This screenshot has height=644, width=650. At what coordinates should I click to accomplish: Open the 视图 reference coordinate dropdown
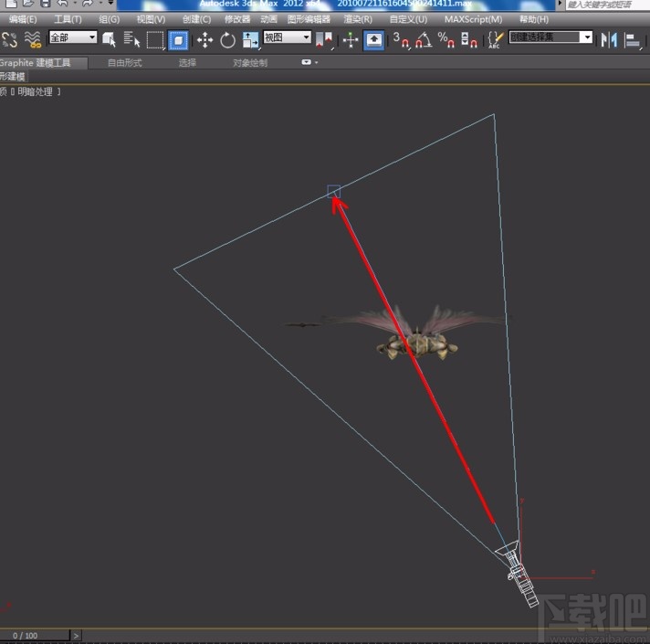tap(287, 37)
